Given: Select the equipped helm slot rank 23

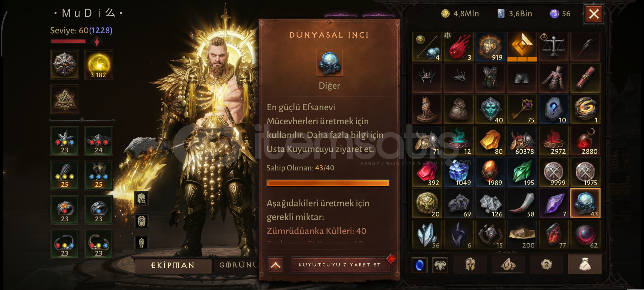Looking at the screenshot, I should click(64, 141).
